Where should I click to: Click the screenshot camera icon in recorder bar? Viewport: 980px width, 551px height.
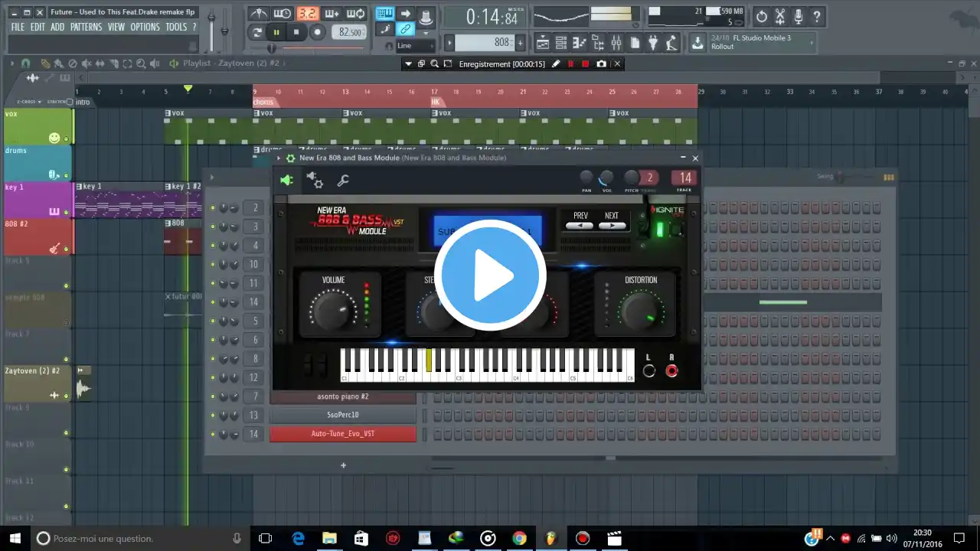click(601, 64)
